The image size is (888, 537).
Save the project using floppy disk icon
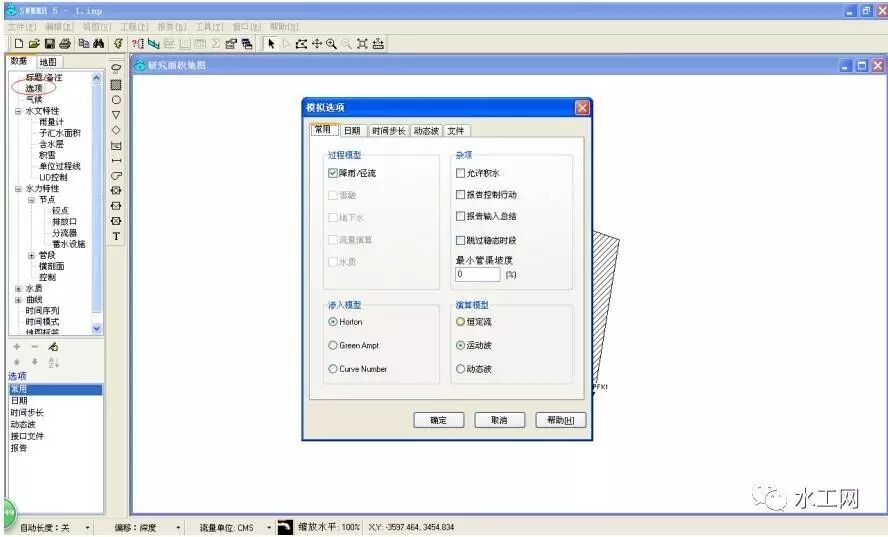click(50, 44)
